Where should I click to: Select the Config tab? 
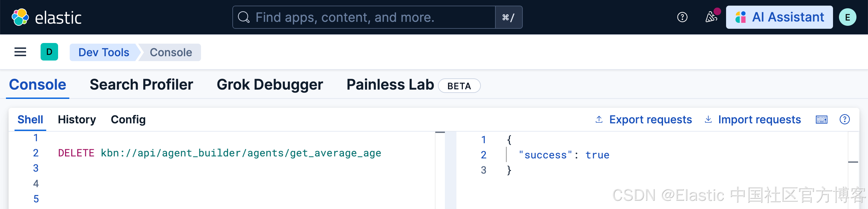(x=128, y=119)
